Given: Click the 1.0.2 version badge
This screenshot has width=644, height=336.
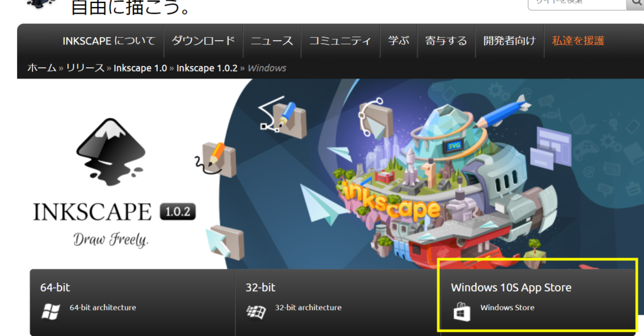Looking at the screenshot, I should [x=177, y=212].
